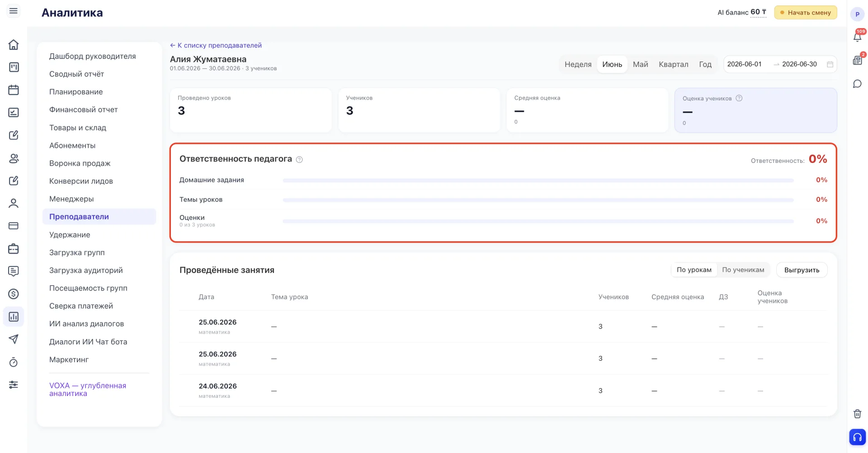Open Загрузка аудиторий
868x453 pixels.
(86, 270)
